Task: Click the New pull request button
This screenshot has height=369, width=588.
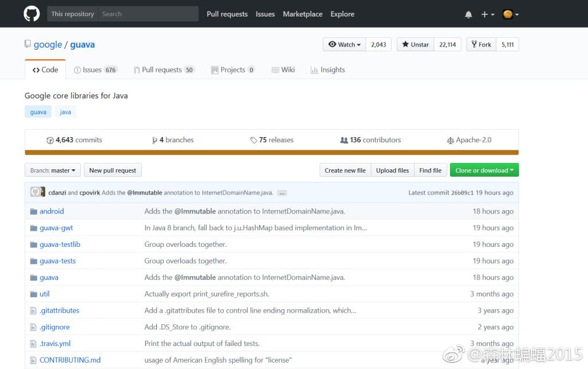Action: 113,170
